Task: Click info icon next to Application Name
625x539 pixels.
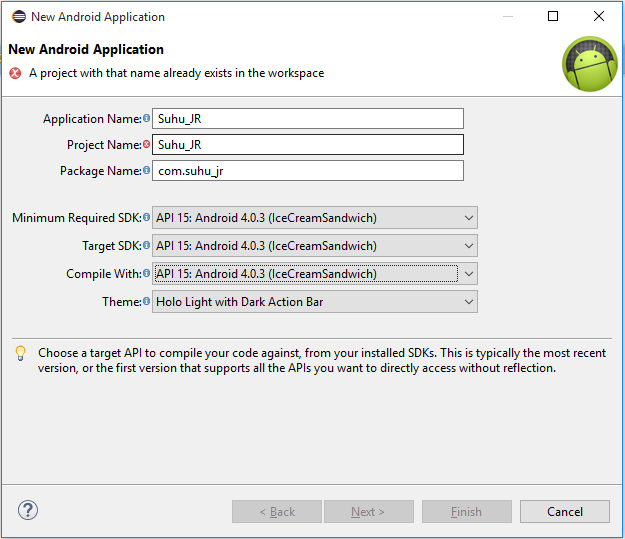Action: tap(146, 119)
